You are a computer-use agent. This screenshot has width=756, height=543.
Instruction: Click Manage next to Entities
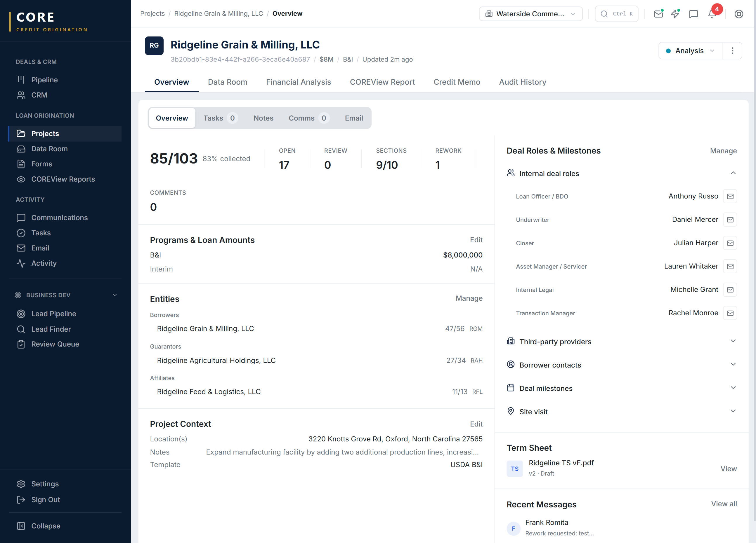pos(469,298)
